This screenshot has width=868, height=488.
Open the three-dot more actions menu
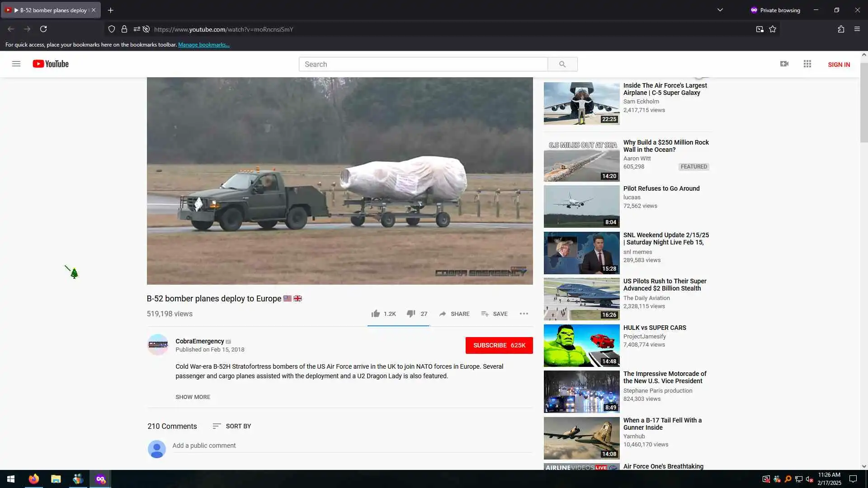click(x=524, y=314)
